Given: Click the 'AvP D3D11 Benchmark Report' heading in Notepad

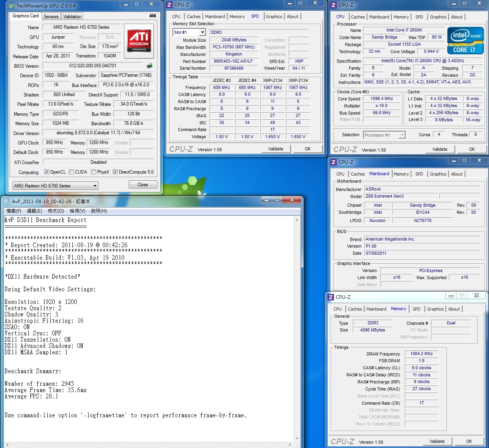Looking at the screenshot, I should click(x=45, y=220).
